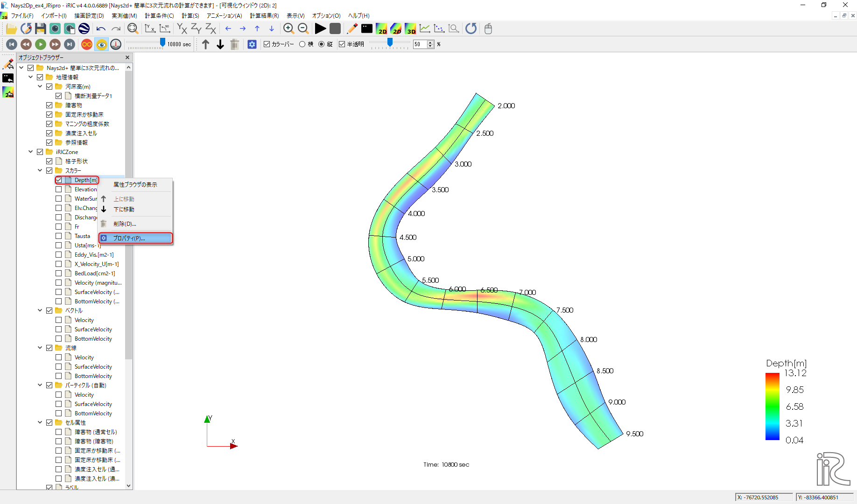Image resolution: width=857 pixels, height=504 pixels.
Task: Open the ファイル(F) menu
Action: pyautogui.click(x=22, y=15)
